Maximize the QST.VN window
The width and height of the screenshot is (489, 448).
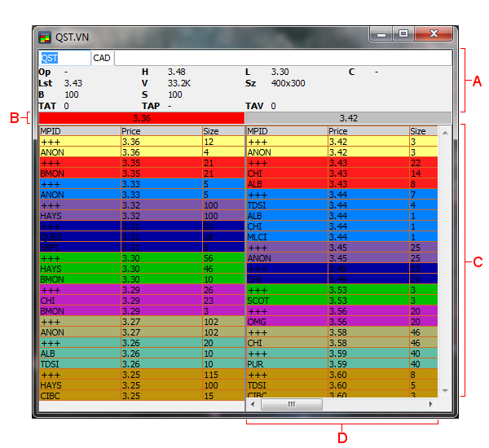pyautogui.click(x=403, y=34)
